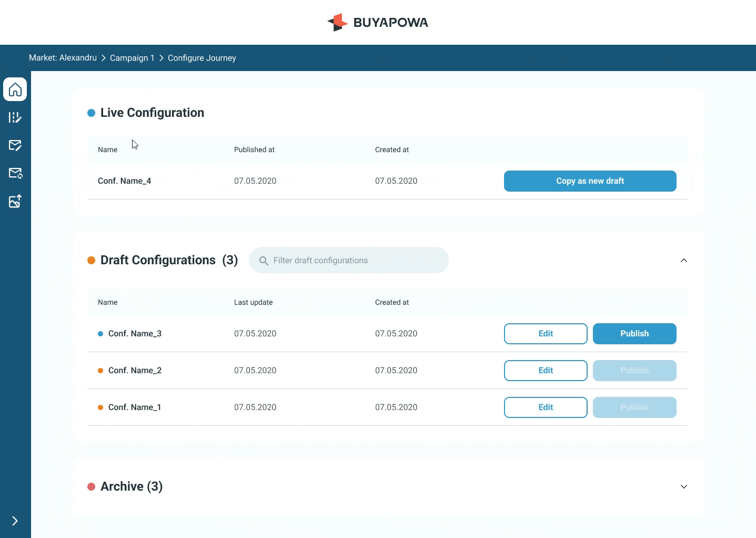Screen dimensions: 756x538
Task: Open the email settings sidebar icon
Action: tap(15, 173)
